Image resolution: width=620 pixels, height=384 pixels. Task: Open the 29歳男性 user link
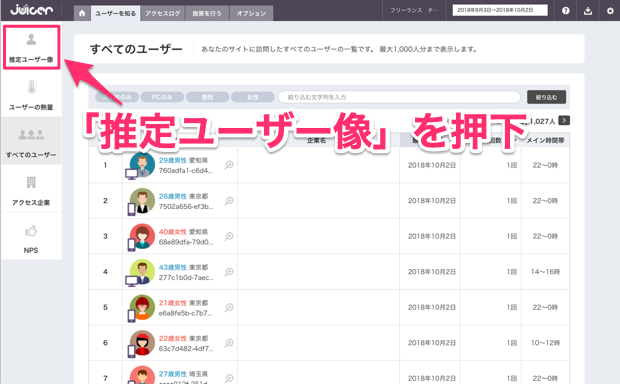[x=173, y=160]
